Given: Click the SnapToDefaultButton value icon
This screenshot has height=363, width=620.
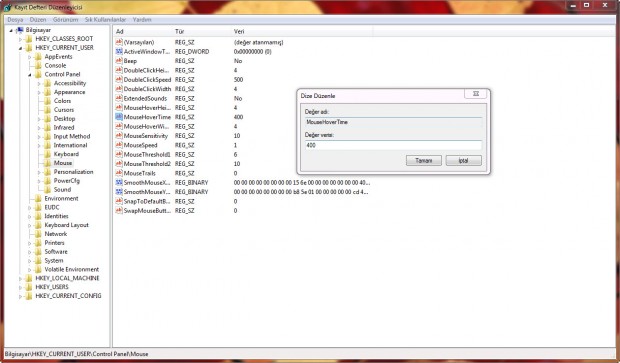Looking at the screenshot, I should [x=119, y=201].
